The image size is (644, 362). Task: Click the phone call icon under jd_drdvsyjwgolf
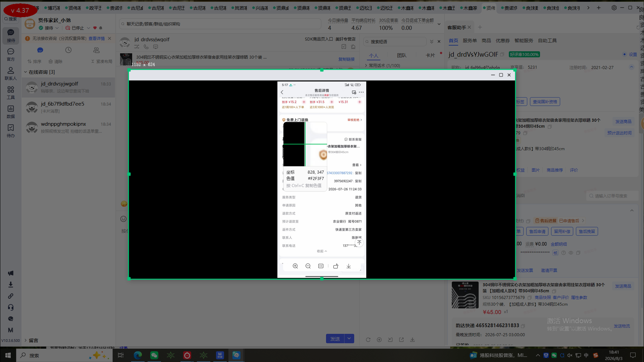(x=146, y=47)
